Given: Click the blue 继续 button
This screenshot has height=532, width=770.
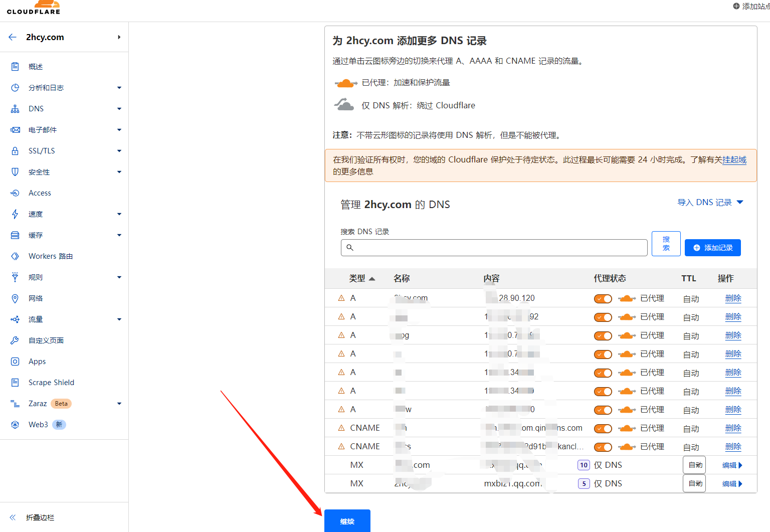Looking at the screenshot, I should [x=347, y=521].
